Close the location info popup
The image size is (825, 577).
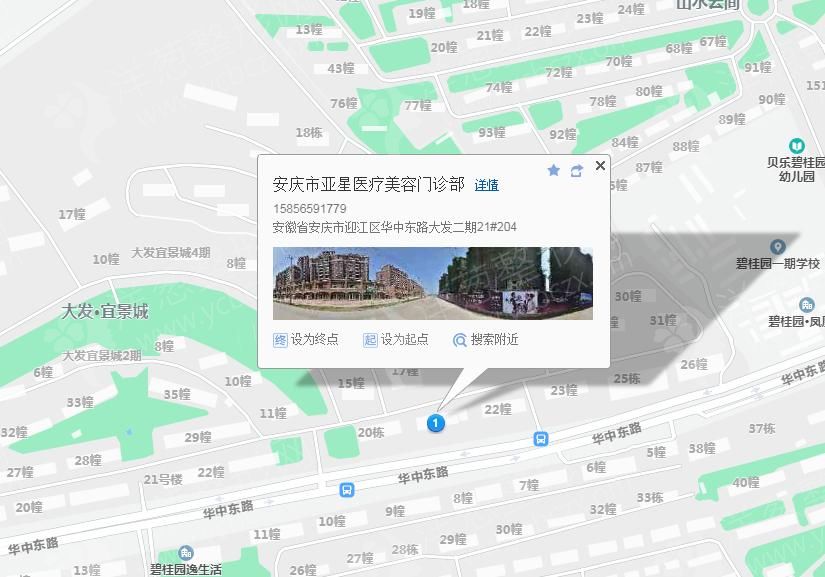(600, 166)
